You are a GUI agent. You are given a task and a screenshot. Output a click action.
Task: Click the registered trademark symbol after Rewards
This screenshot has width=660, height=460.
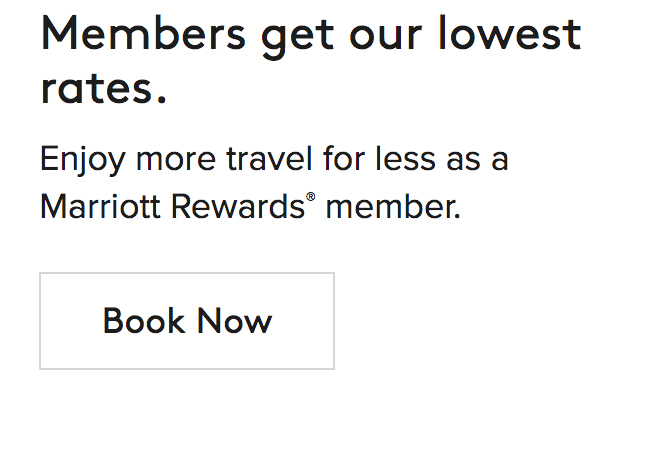click(x=311, y=198)
